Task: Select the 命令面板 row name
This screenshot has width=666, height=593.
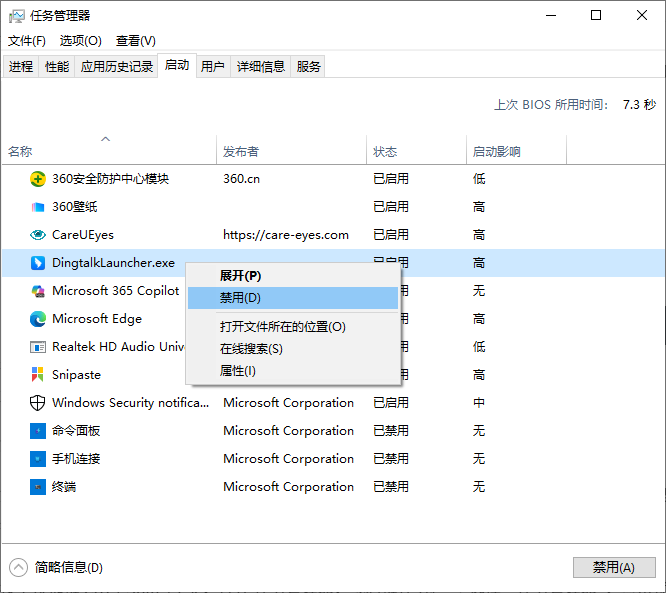Action: tap(76, 431)
